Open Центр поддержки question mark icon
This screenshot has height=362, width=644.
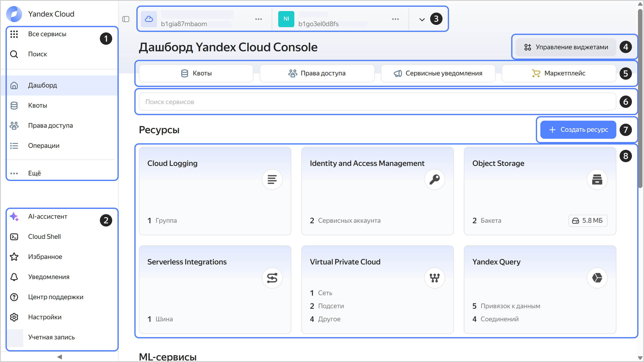pyautogui.click(x=14, y=297)
